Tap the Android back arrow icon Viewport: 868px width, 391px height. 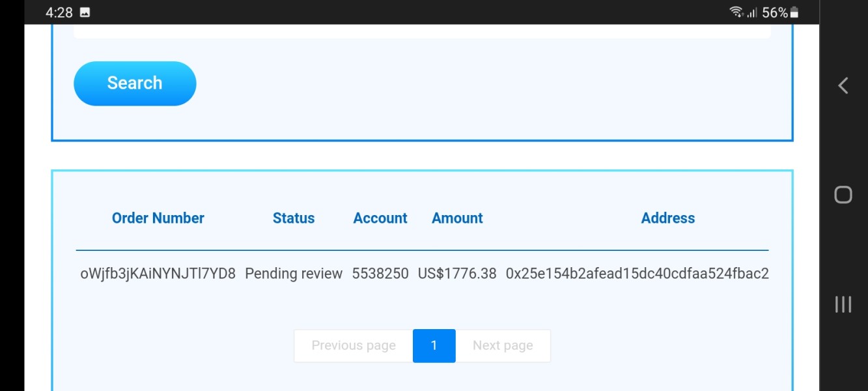click(843, 85)
